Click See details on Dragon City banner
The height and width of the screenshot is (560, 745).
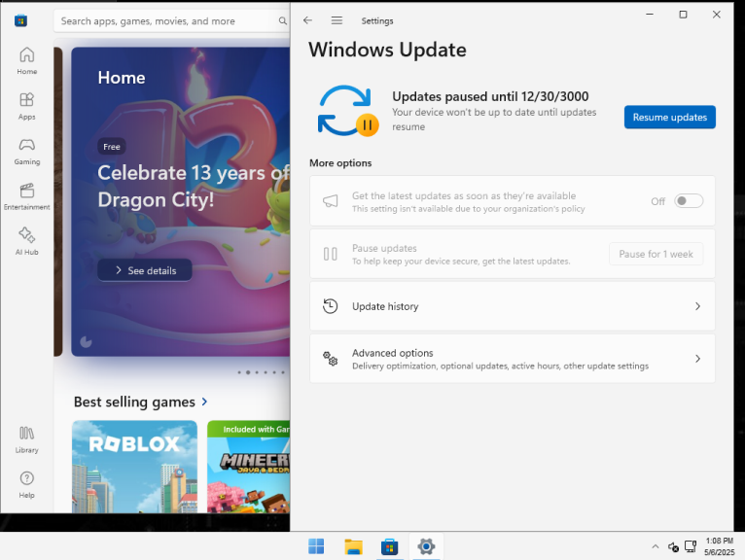[145, 270]
